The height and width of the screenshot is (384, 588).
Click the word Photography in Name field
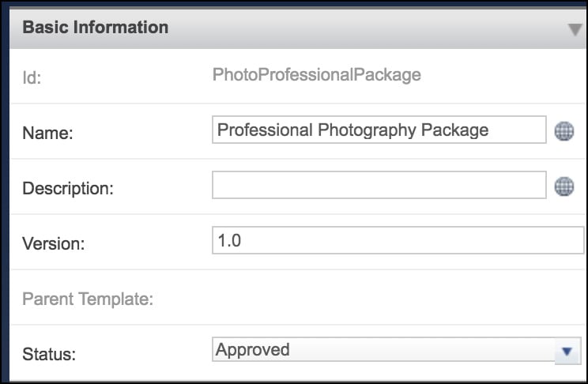[x=367, y=130]
